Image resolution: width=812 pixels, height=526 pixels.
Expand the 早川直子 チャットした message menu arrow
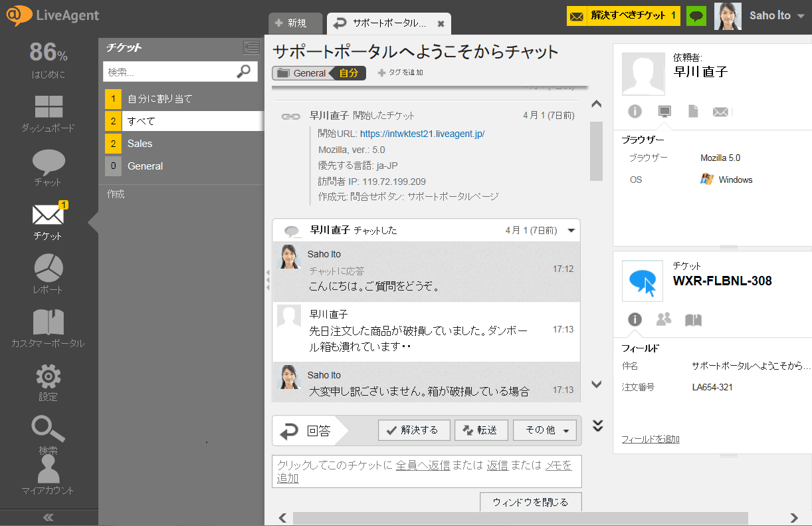click(x=571, y=231)
